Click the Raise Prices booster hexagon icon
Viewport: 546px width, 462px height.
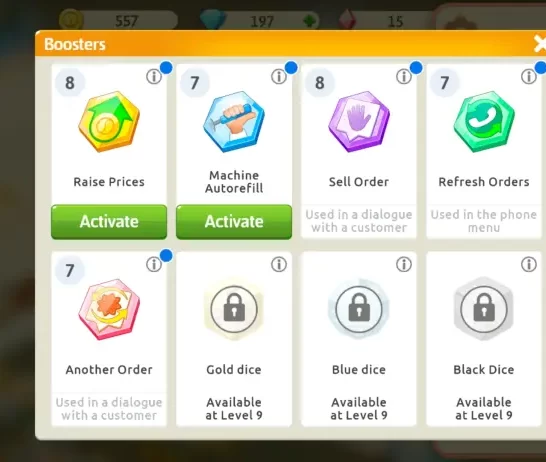click(x=109, y=122)
